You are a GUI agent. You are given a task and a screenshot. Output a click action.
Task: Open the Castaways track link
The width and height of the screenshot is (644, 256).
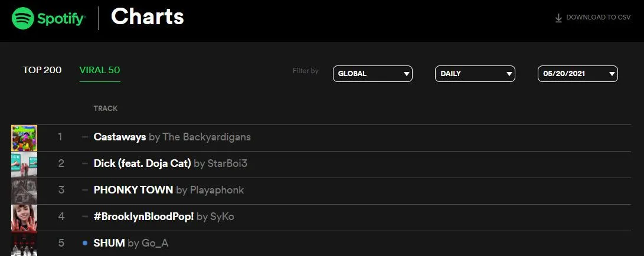pyautogui.click(x=120, y=137)
